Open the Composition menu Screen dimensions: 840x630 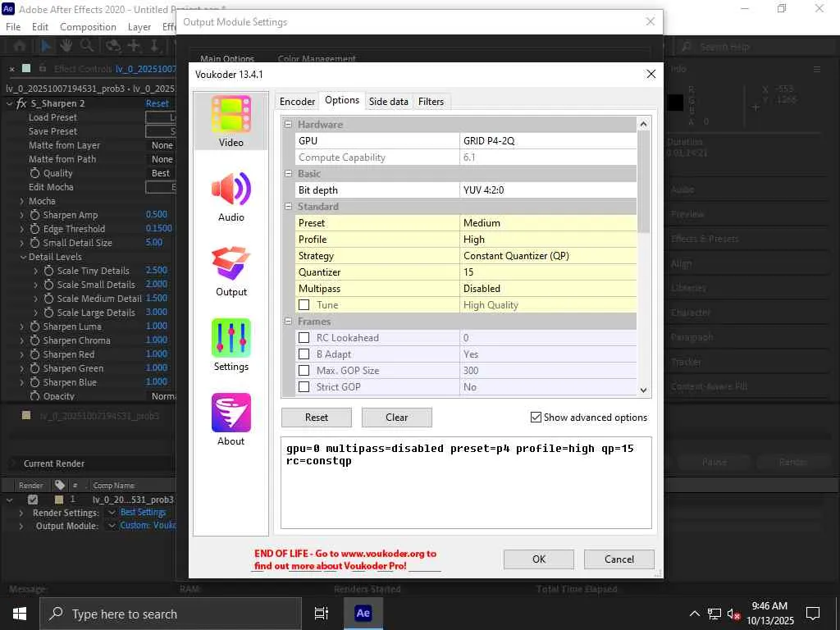click(x=88, y=27)
